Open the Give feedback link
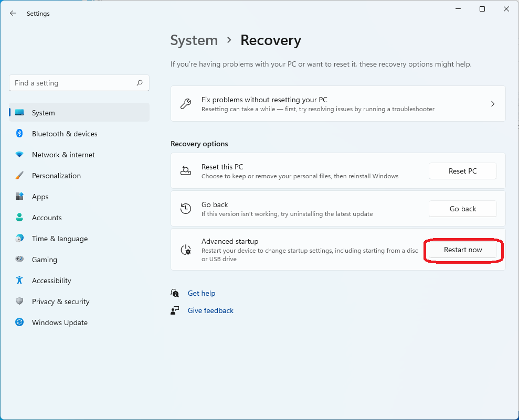519x420 pixels. (x=210, y=310)
